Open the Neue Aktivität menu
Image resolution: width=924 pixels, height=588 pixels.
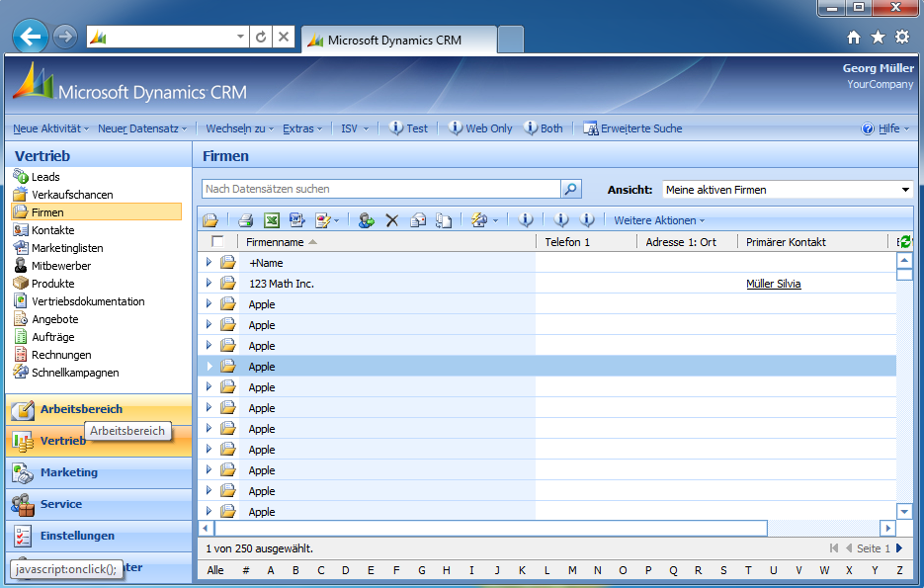pyautogui.click(x=50, y=128)
